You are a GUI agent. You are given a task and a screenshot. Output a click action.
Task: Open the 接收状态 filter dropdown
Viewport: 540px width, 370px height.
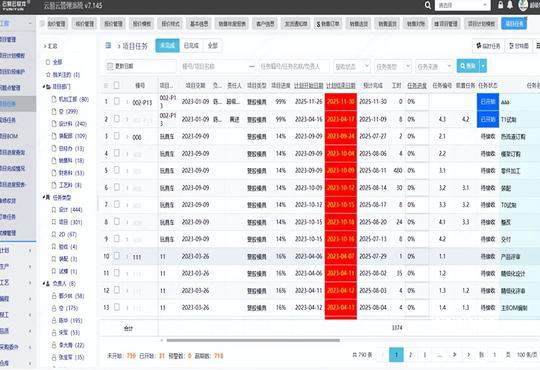coord(352,66)
